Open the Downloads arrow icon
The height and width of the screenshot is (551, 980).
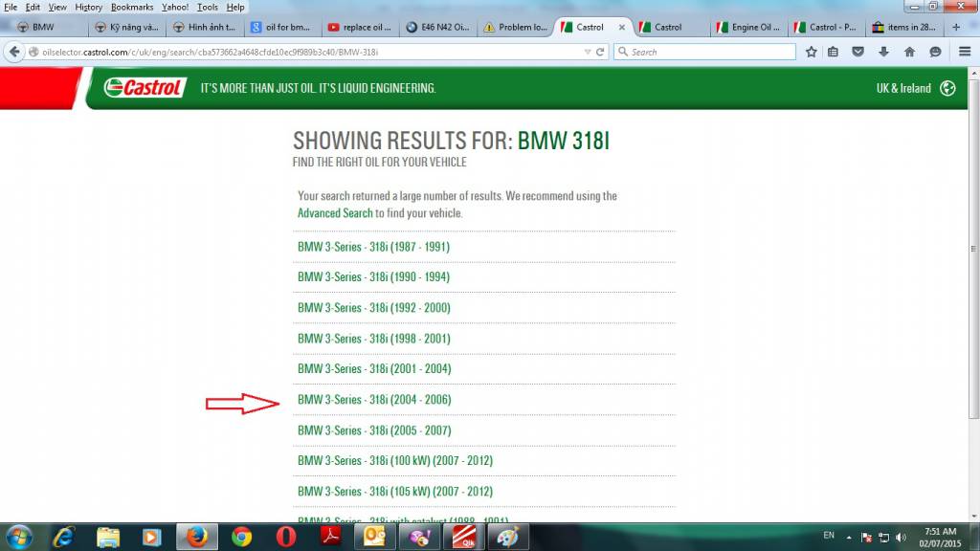[x=883, y=52]
